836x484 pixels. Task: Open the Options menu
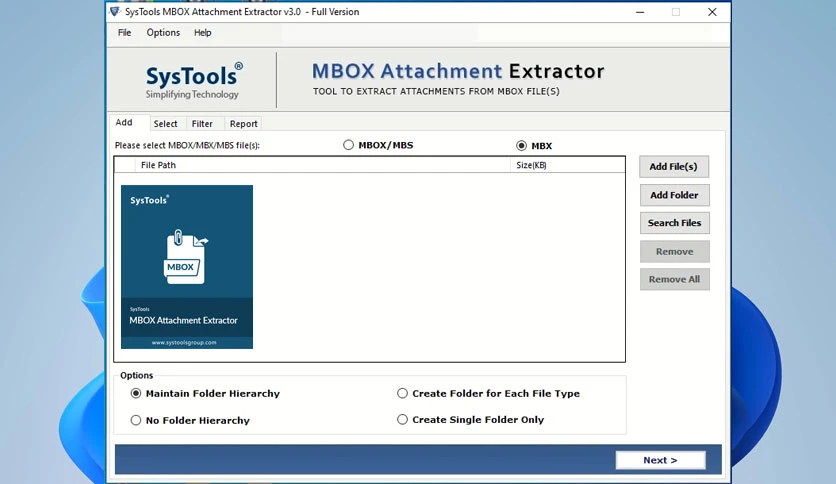pos(163,33)
